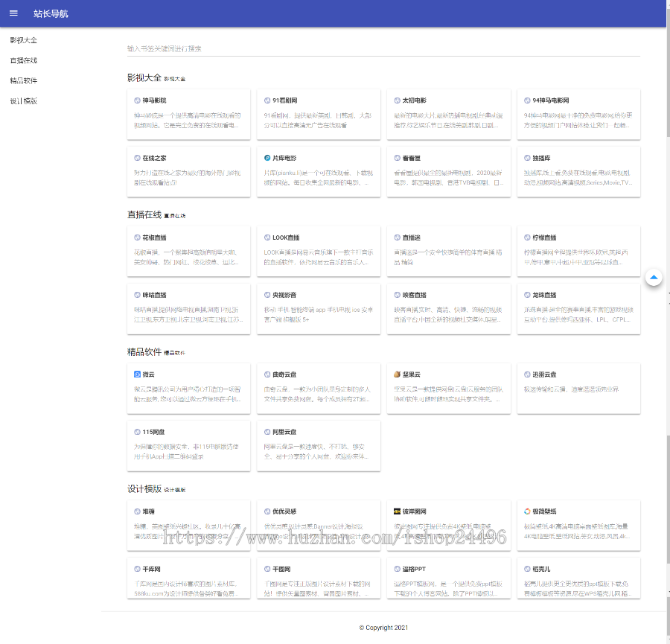Click the 坚果云 nut icon

click(397, 374)
